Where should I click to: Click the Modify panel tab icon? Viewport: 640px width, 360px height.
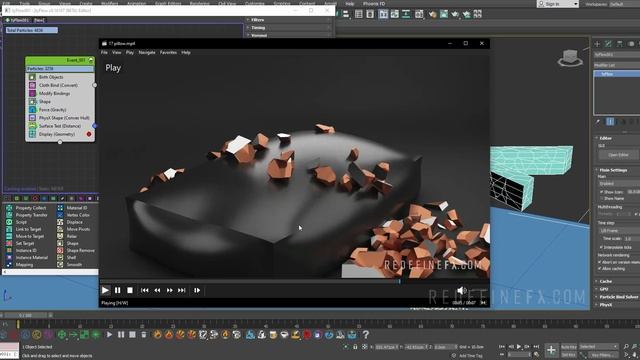point(608,44)
